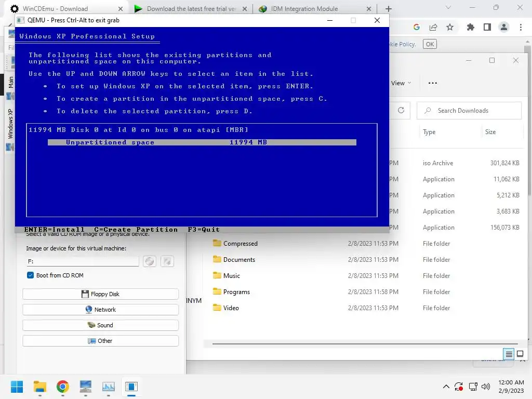Image resolution: width=532 pixels, height=399 pixels.
Task: Click the QEMU window title bar icon
Action: [21, 20]
